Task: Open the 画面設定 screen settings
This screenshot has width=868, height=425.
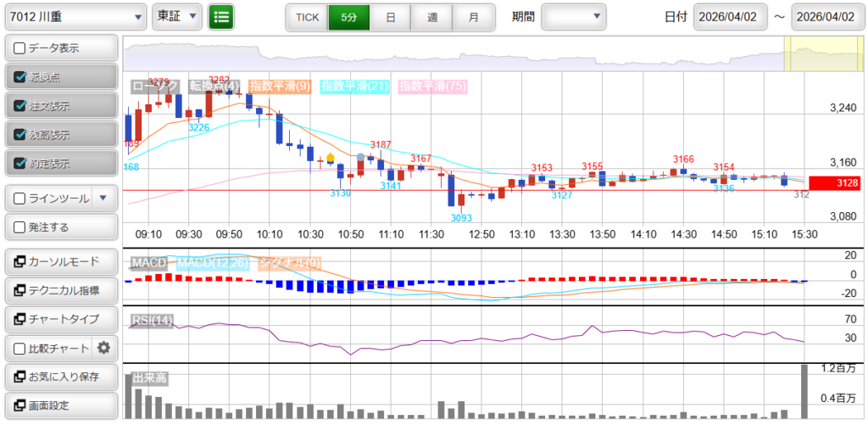Action: coord(61,405)
